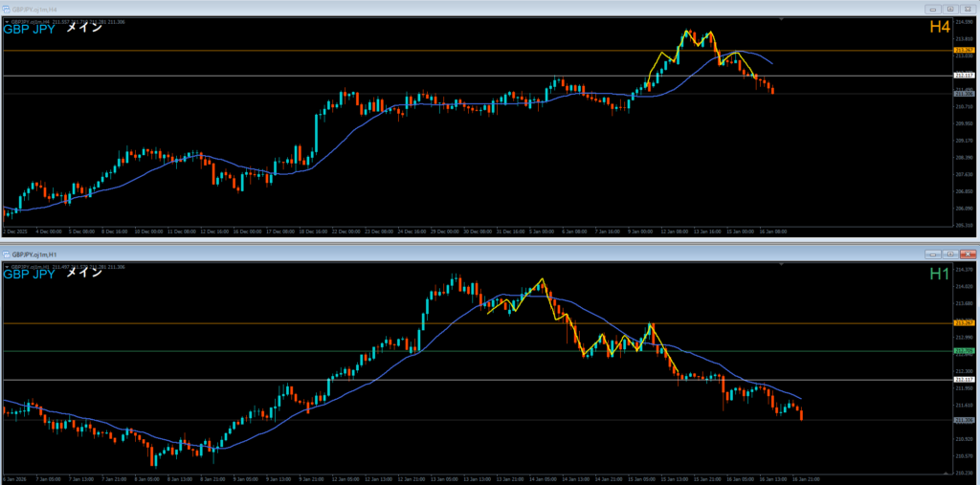Close the H4 chart window

pyautogui.click(x=967, y=9)
